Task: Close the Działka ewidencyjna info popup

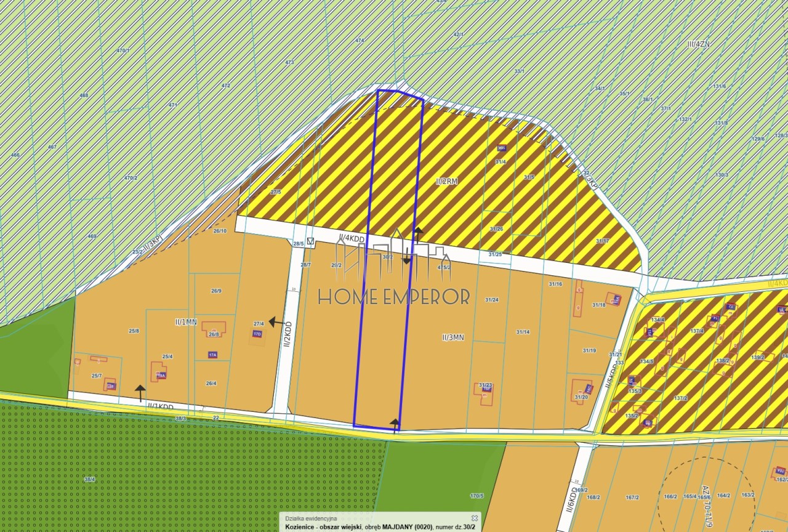Action: [475, 518]
